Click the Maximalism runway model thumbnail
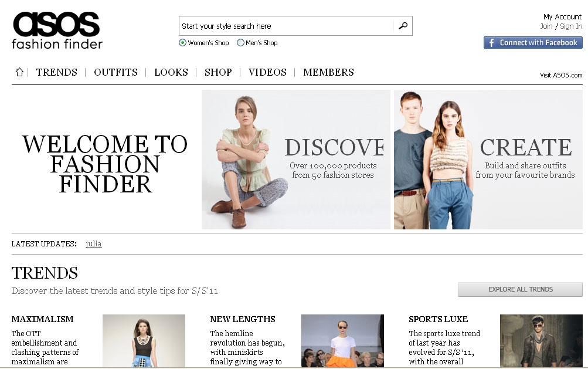The width and height of the screenshot is (588, 369). (x=144, y=341)
